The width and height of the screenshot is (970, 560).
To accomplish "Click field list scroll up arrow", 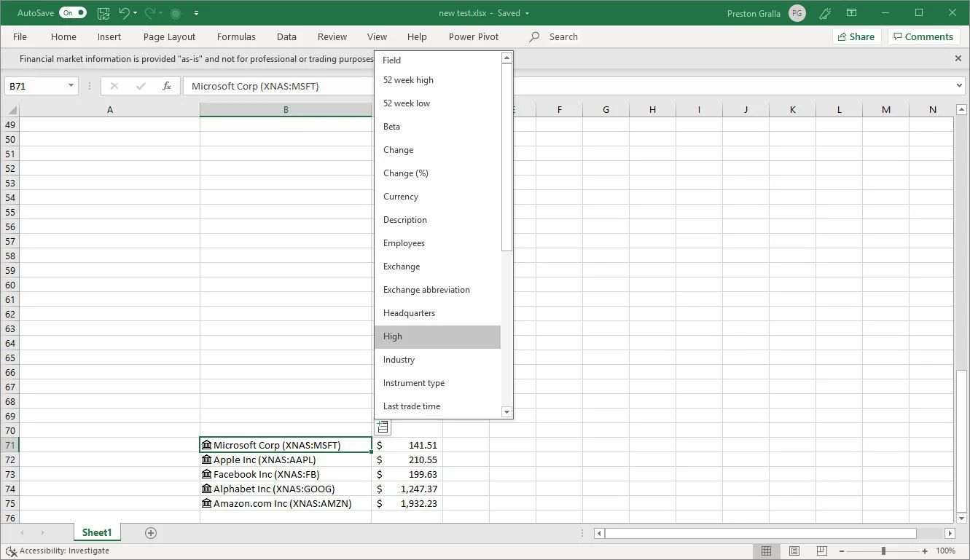I will [x=506, y=58].
